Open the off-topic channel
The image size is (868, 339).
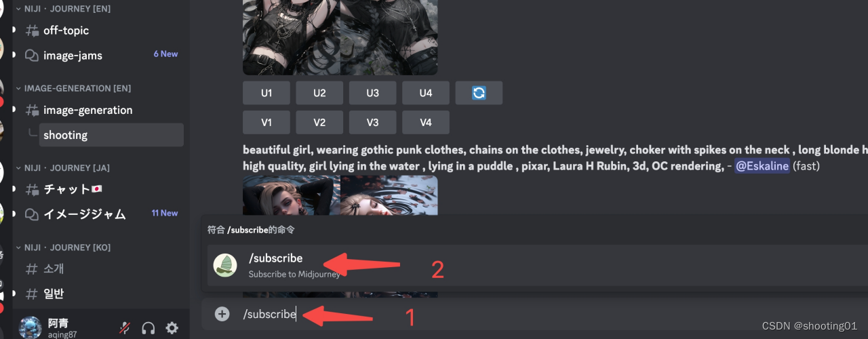[x=66, y=31]
